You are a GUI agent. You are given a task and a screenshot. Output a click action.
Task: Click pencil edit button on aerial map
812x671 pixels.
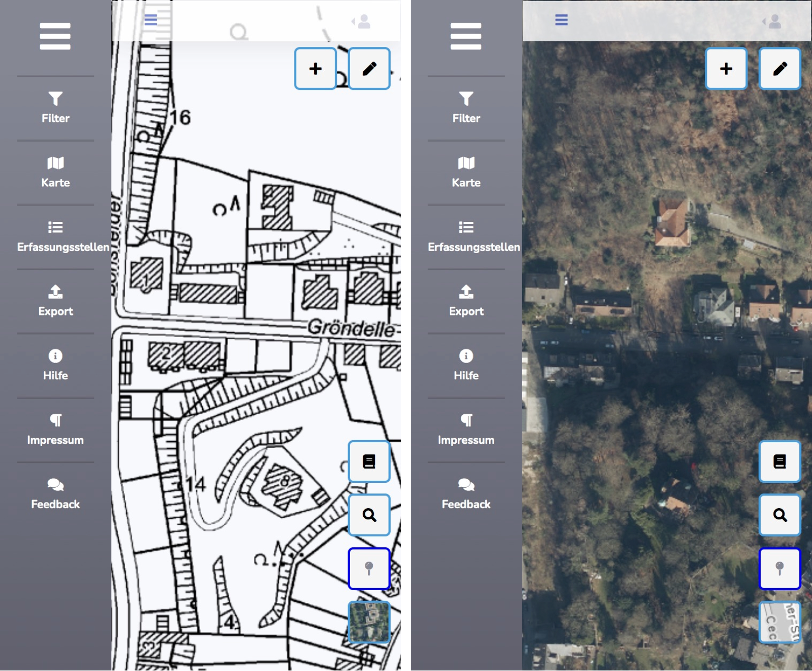coord(780,69)
